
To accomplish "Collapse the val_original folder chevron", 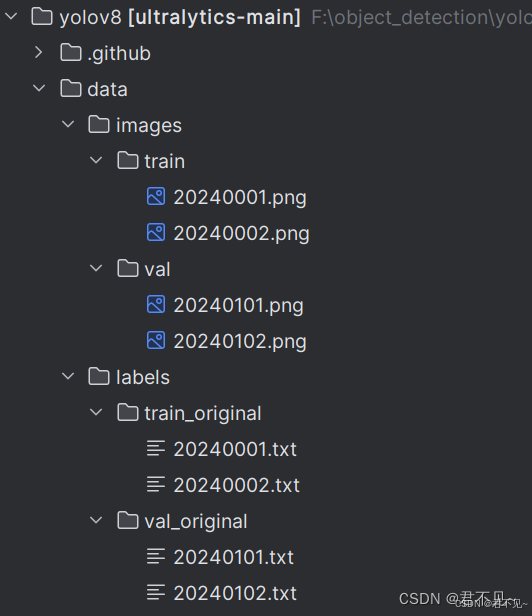I will coord(96,520).
